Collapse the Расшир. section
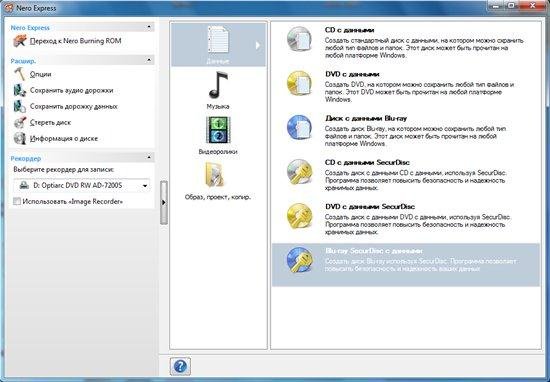This screenshot has width=550, height=382. pyautogui.click(x=149, y=60)
